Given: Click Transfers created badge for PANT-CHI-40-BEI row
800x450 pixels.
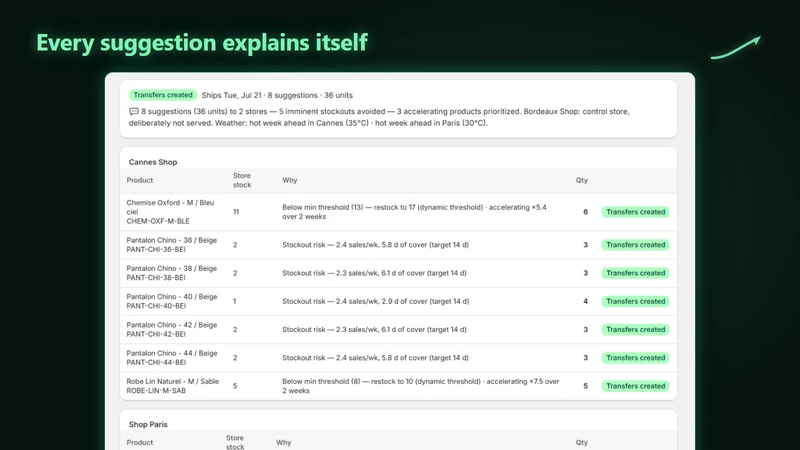Looking at the screenshot, I should coord(635,301).
